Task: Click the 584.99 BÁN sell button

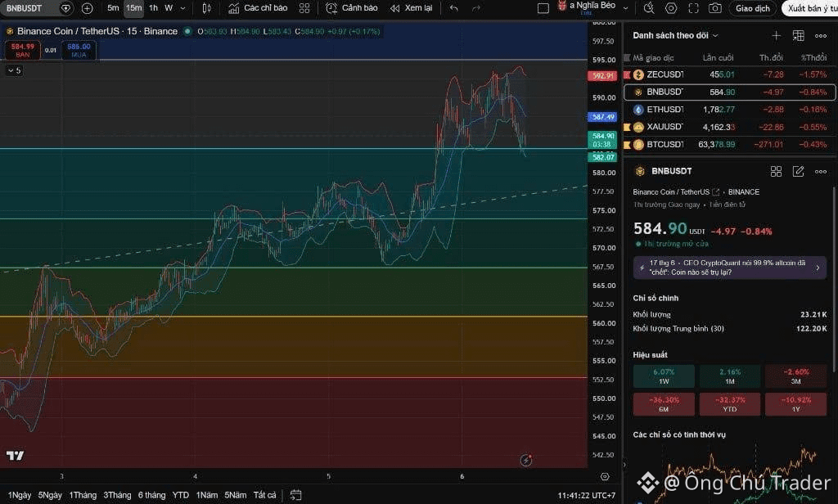Action: pos(22,50)
